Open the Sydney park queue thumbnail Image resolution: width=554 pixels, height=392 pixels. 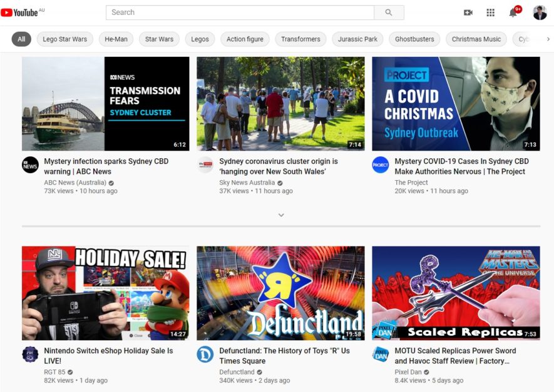tap(280, 104)
